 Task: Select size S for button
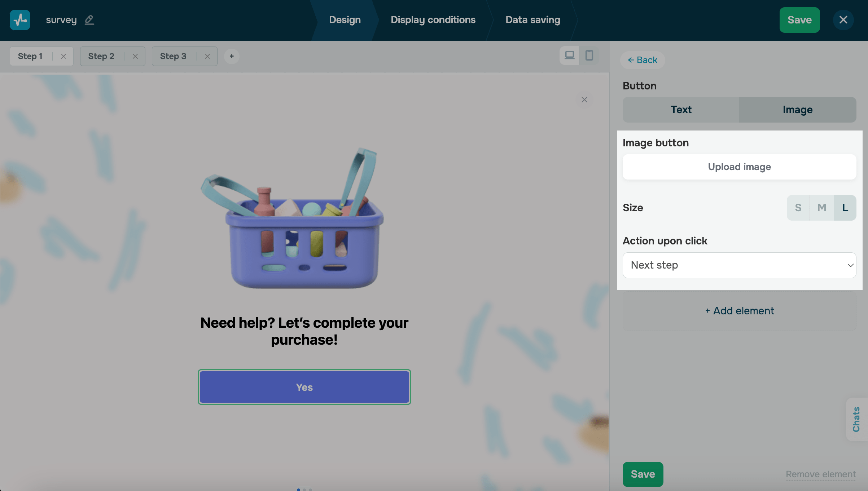798,208
